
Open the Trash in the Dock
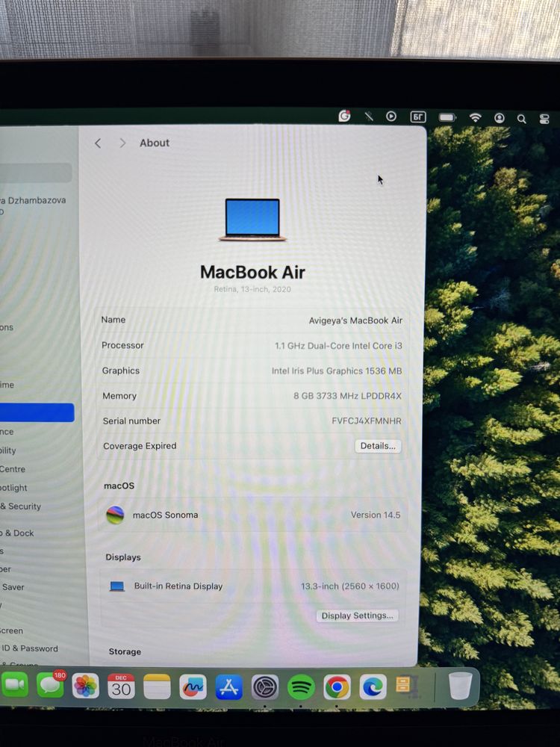tap(460, 686)
